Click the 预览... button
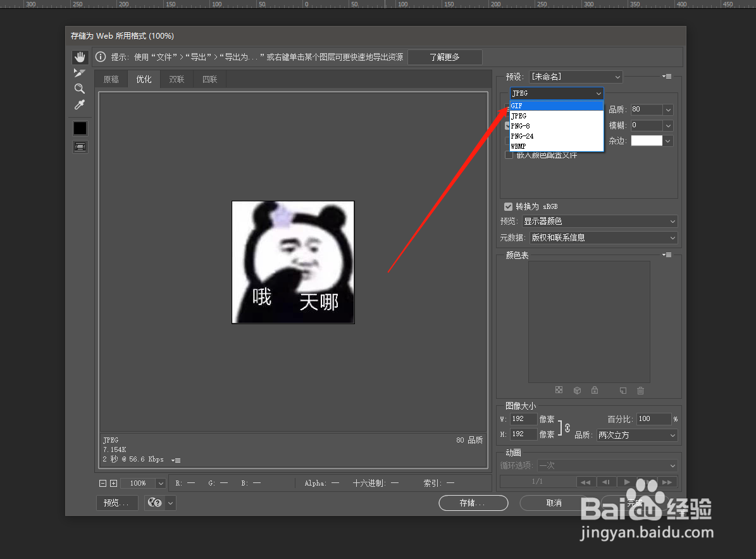This screenshot has width=756, height=559. (116, 503)
